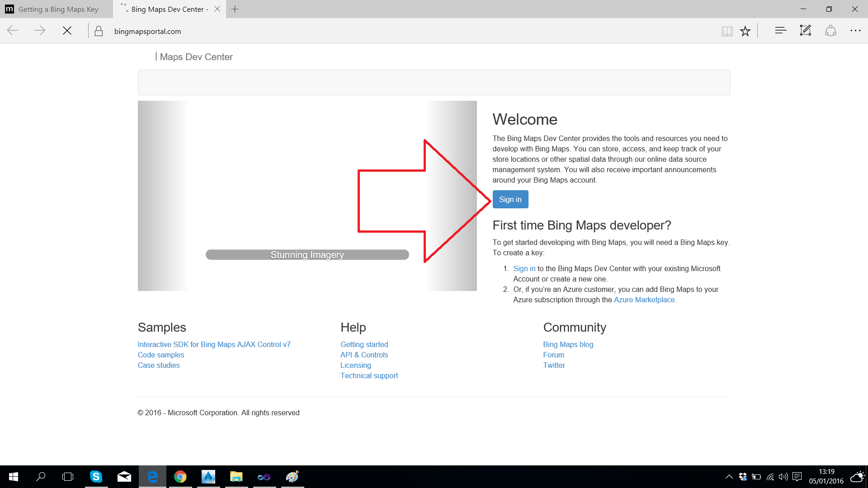The image size is (868, 488).
Task: Click the weather cloud tray icon
Action: [857, 477]
